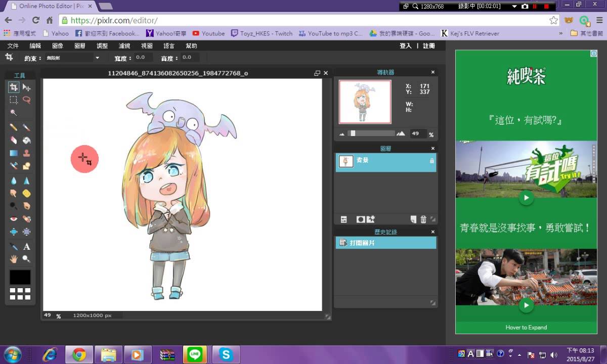Select the Eraser tool
Viewport: 607px width, 364px height.
(14, 140)
